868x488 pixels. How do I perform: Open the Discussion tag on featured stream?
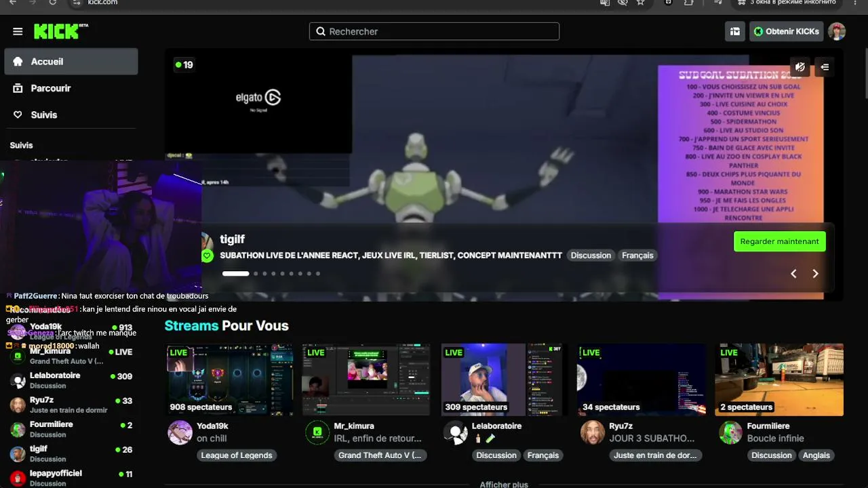(x=591, y=256)
